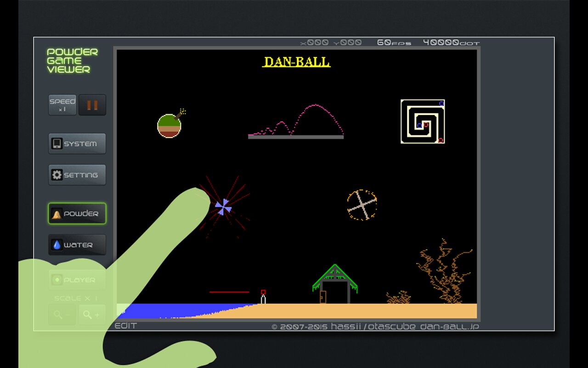Select the PLAYER element
588x368 pixels.
[77, 280]
